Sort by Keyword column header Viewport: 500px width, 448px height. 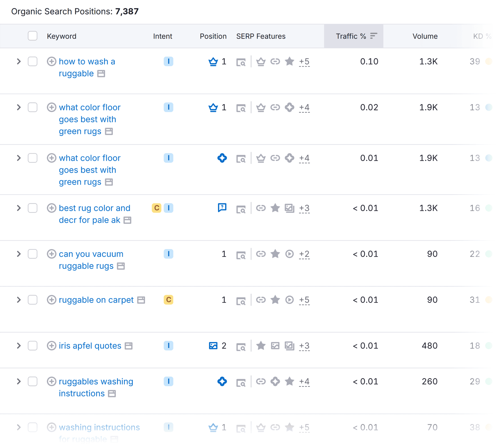(61, 36)
